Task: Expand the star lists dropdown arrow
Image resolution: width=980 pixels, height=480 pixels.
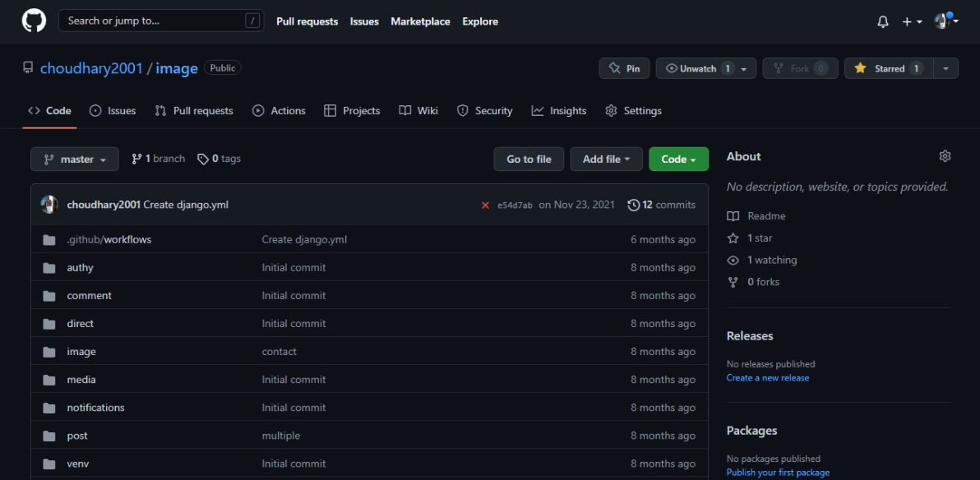Action: coord(945,68)
